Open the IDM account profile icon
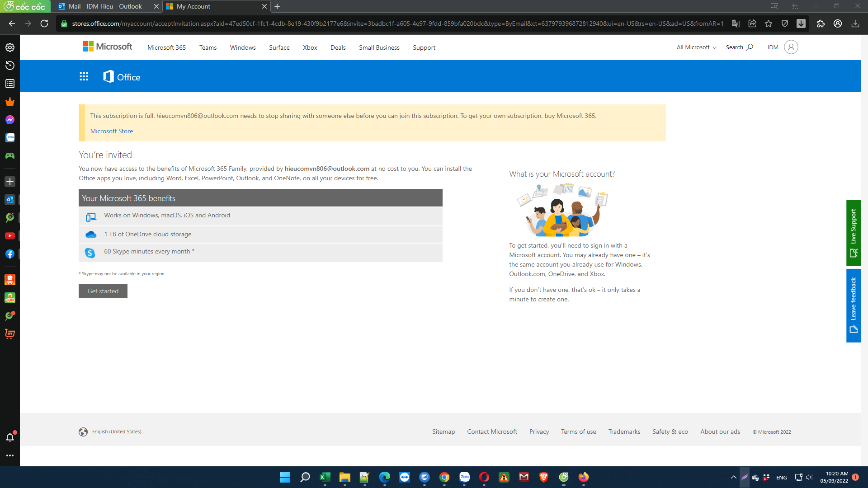The image size is (868, 488). click(x=791, y=47)
